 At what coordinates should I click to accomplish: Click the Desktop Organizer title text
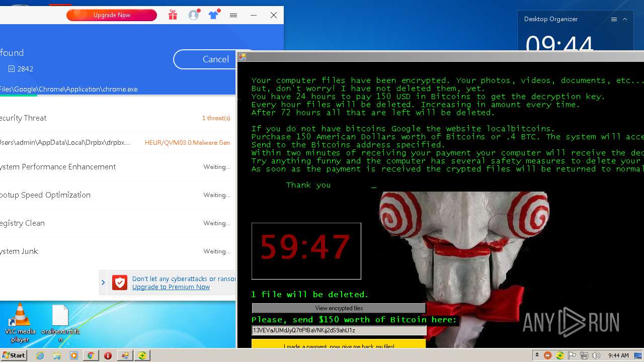[x=551, y=19]
